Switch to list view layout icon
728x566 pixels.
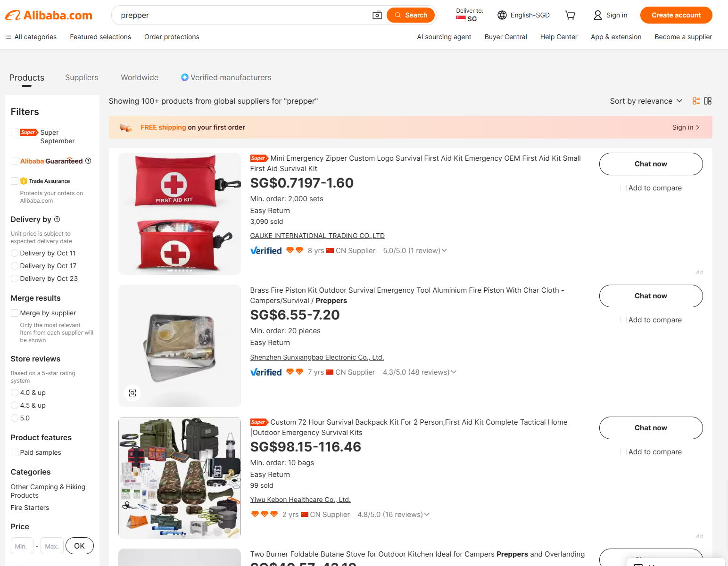(696, 101)
